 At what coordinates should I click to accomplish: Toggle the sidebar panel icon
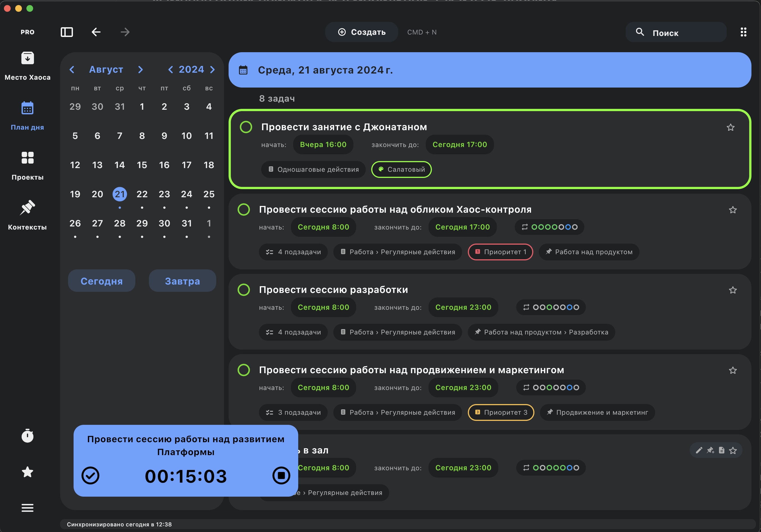point(67,32)
